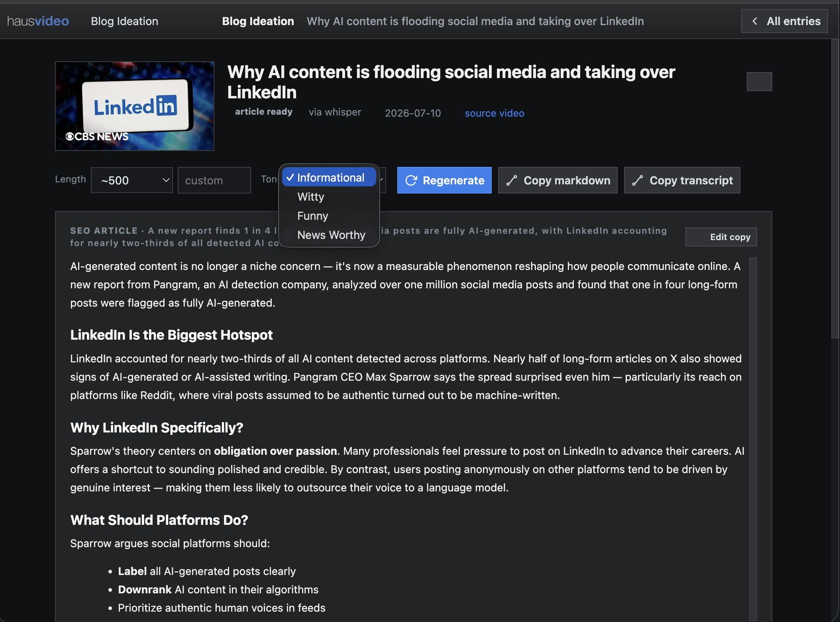Click the page scrollbar on the right edge

(835, 189)
